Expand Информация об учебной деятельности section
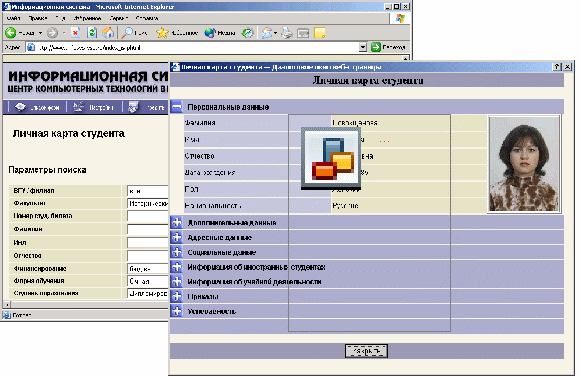The image size is (581, 377). coord(177,282)
